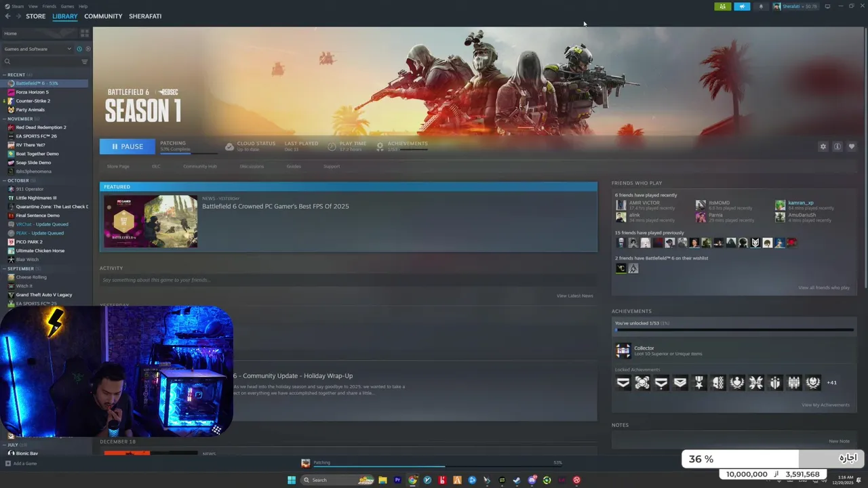
Task: Open Premiere Pro from the taskbar
Action: tap(397, 480)
